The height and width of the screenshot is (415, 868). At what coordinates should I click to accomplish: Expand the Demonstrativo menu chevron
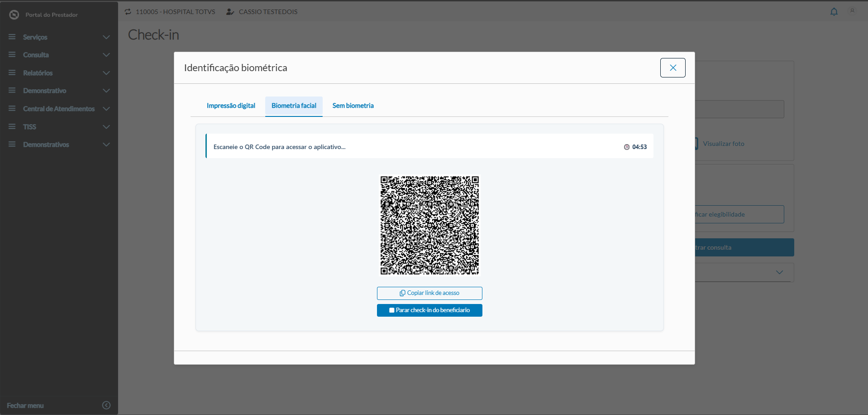106,91
